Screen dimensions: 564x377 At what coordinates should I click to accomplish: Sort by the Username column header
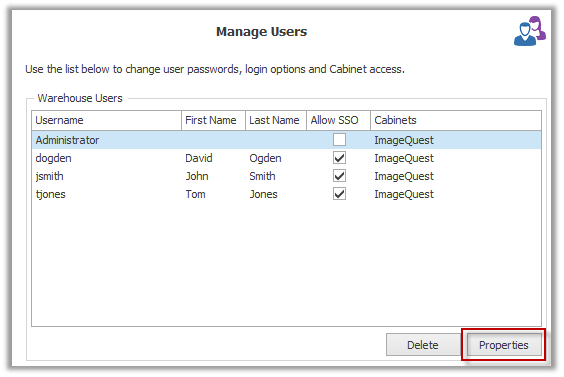pyautogui.click(x=106, y=120)
